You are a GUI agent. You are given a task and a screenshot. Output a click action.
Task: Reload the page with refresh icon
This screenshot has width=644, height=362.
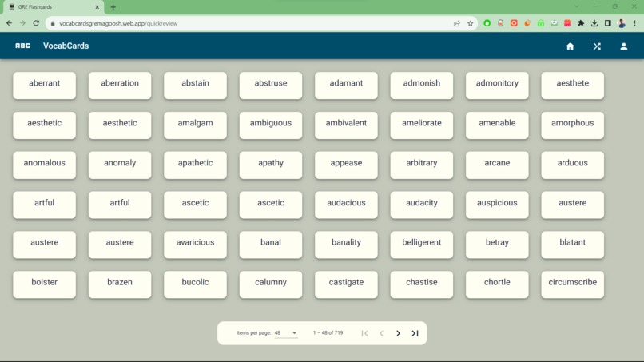click(x=36, y=23)
